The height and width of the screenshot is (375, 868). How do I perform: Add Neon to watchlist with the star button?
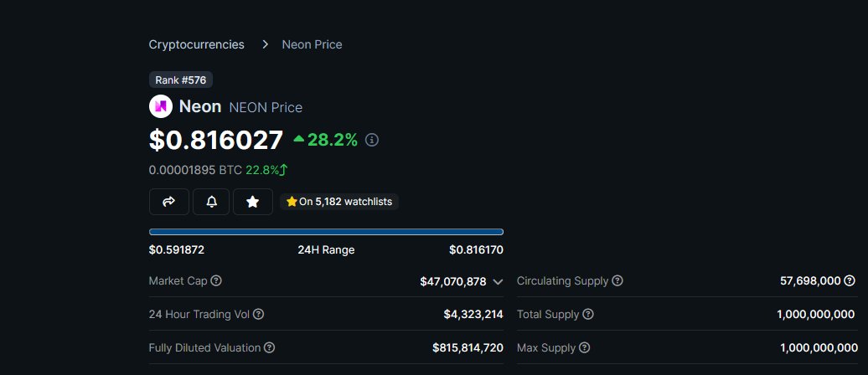(x=253, y=202)
